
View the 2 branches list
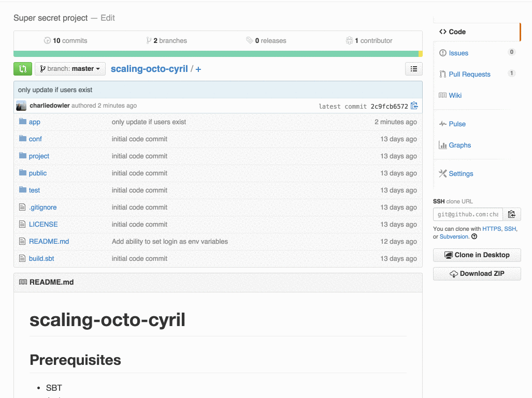[x=167, y=41]
